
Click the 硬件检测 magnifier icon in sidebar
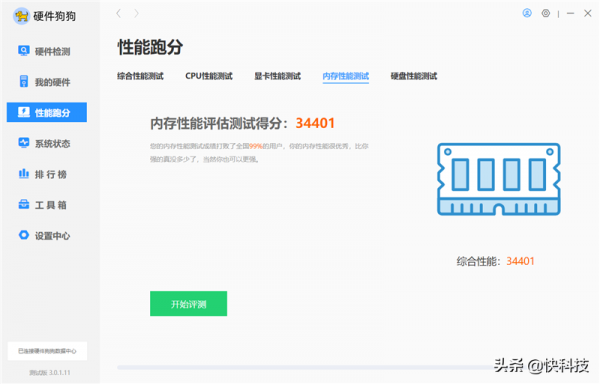click(24, 51)
